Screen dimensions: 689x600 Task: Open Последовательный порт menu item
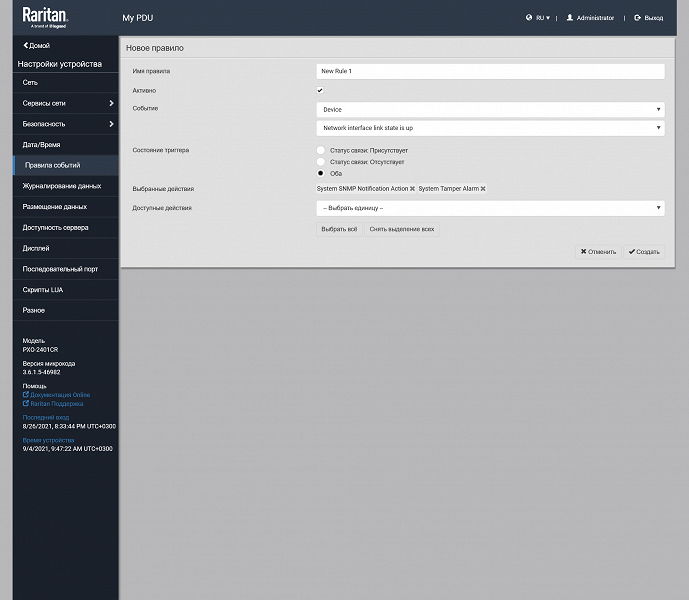(66, 269)
